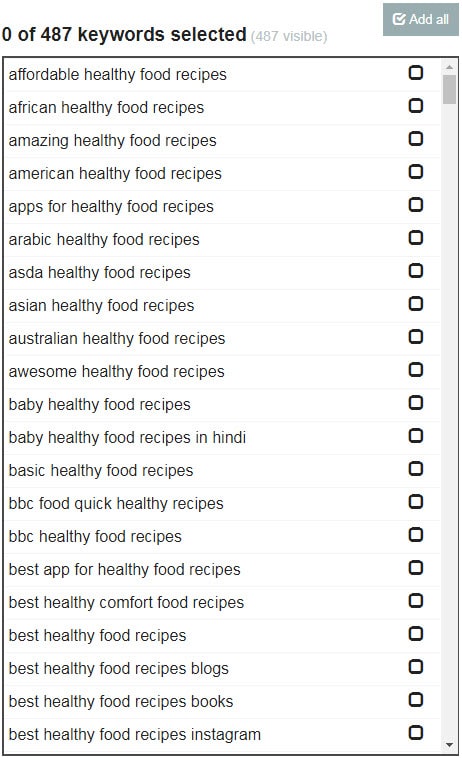Tick bbc food quick healthy recipes checkbox
This screenshot has height=758, width=462.
[x=416, y=502]
